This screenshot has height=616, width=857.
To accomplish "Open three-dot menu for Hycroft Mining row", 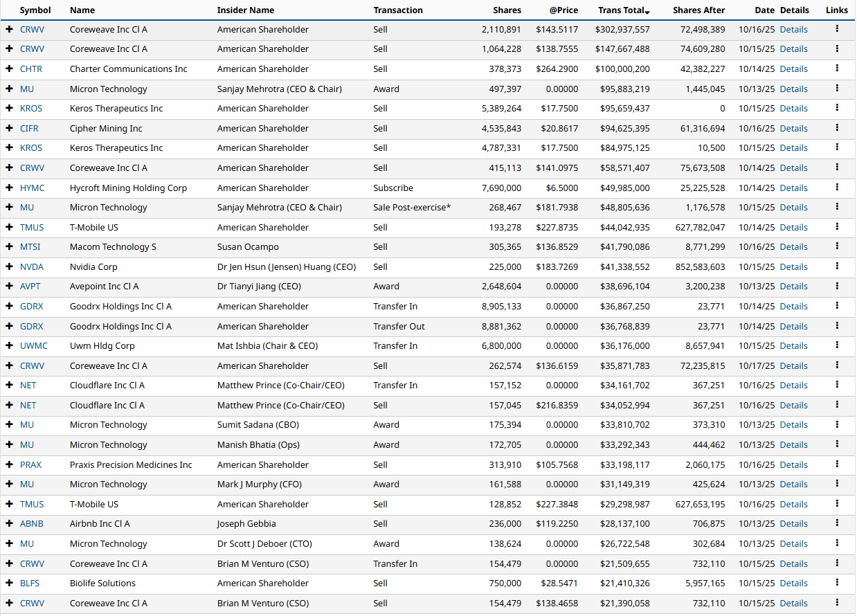I will 837,188.
